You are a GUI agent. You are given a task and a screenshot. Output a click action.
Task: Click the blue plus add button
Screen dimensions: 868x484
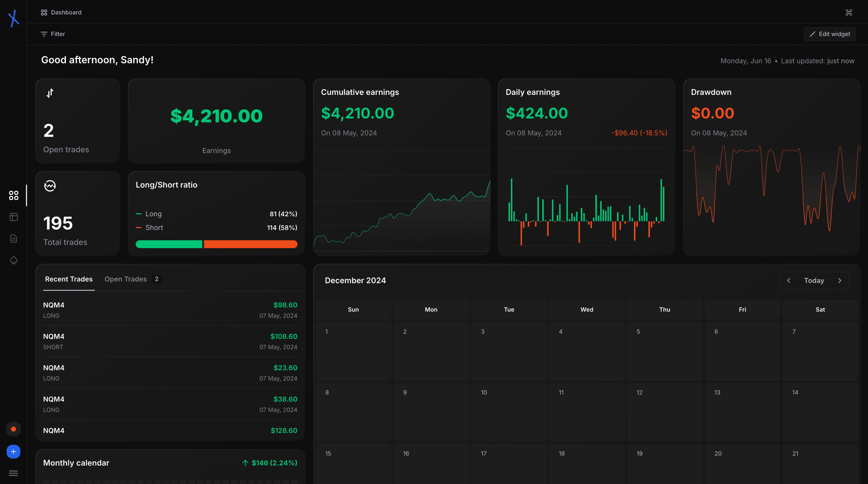tap(13, 452)
